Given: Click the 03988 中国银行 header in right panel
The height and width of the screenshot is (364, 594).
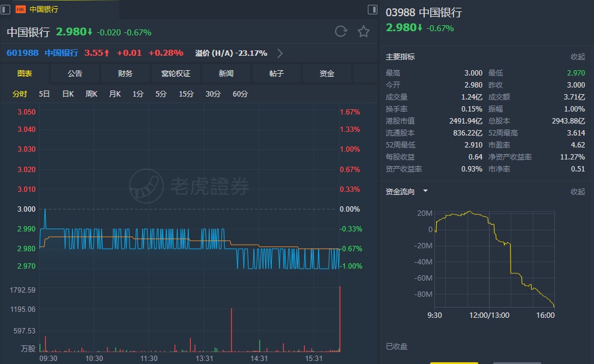Looking at the screenshot, I should [424, 13].
